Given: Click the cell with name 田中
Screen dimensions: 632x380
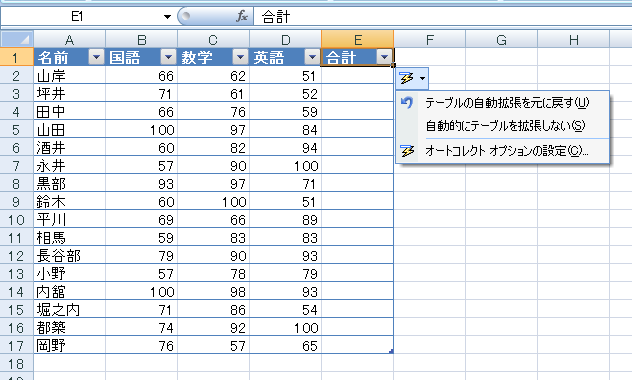Looking at the screenshot, I should pos(69,111).
